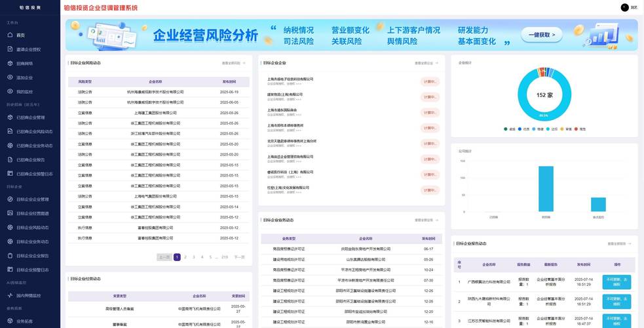
Task: Open view-all link in 目标企业企业 panel
Action: [426, 63]
